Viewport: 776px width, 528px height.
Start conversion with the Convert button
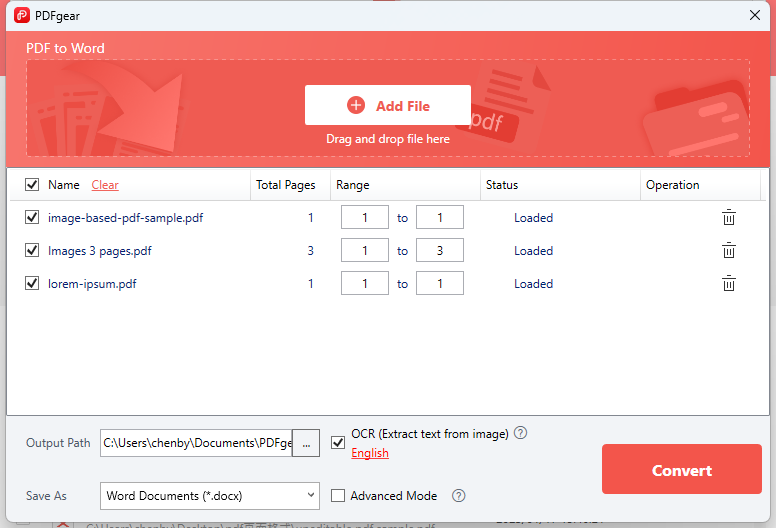[x=681, y=469]
